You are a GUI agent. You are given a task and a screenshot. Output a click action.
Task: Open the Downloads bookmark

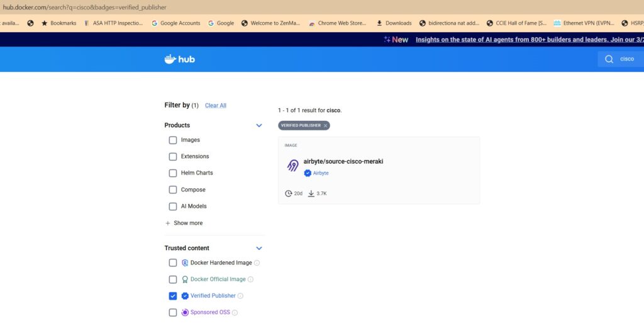coord(394,23)
